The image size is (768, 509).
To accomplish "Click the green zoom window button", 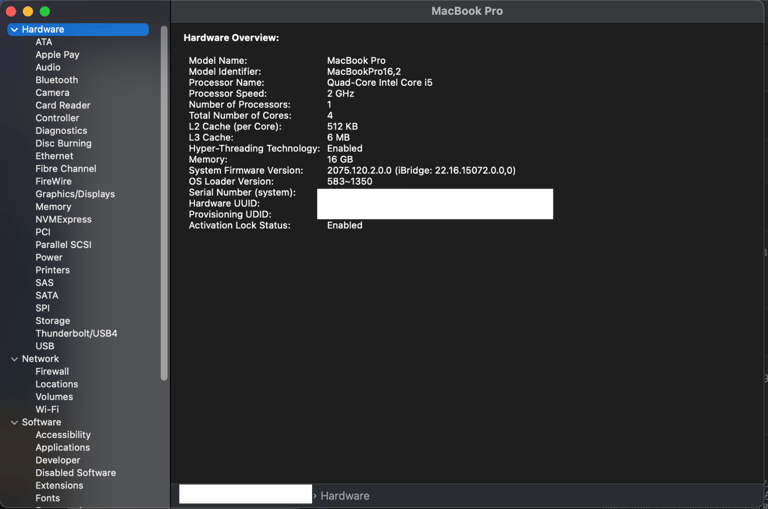I will pos(45,11).
